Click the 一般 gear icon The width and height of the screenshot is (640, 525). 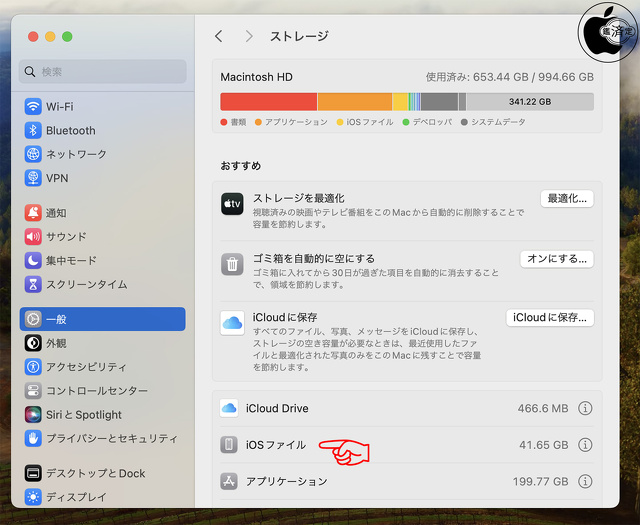click(33, 319)
